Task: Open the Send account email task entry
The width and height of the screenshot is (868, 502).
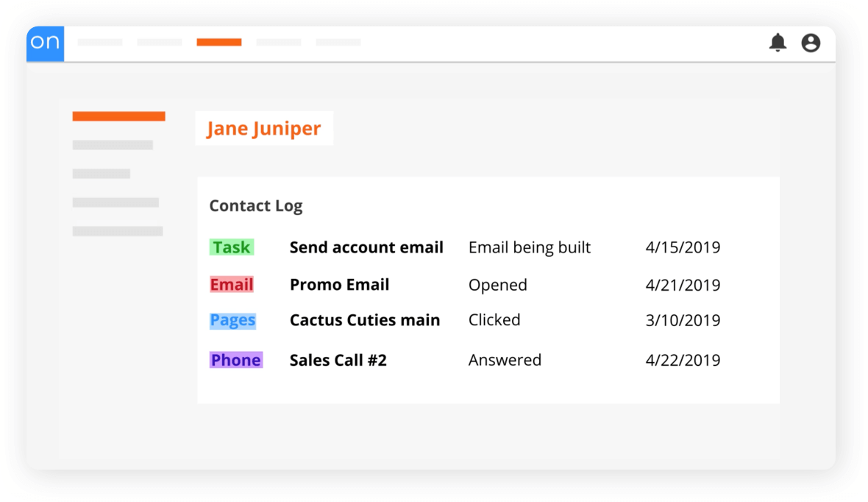Action: click(x=366, y=247)
